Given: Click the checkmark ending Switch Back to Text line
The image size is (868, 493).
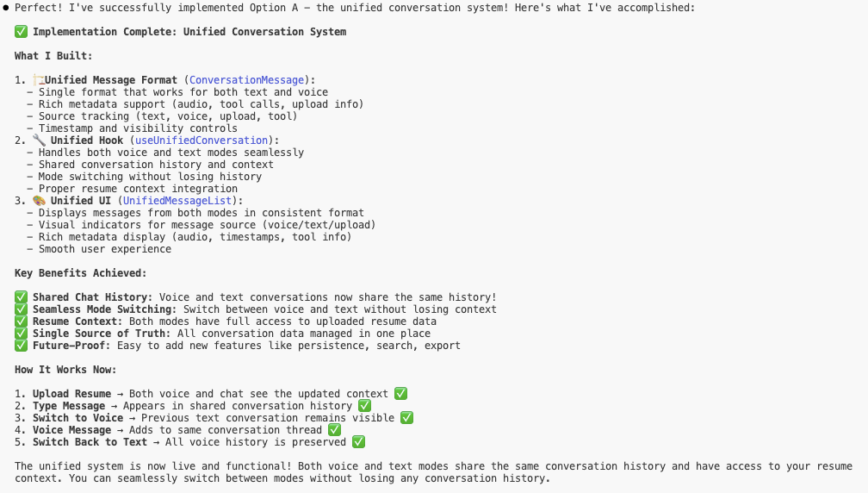Looking at the screenshot, I should pyautogui.click(x=358, y=442).
